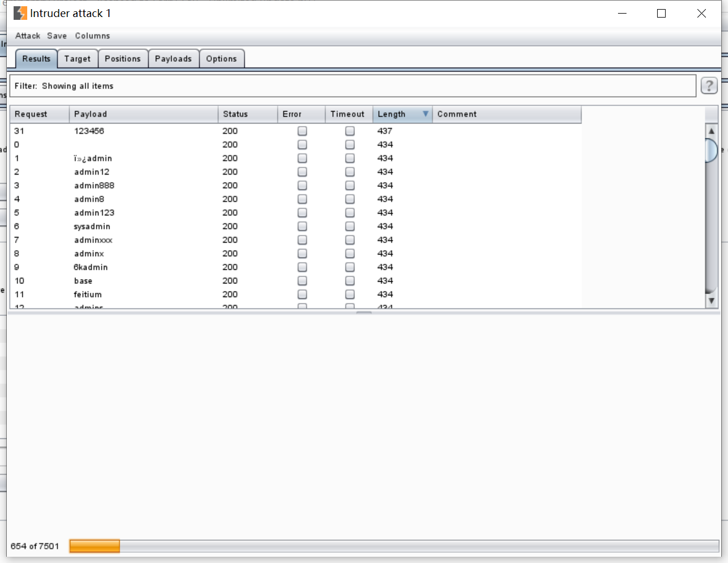Image resolution: width=728 pixels, height=563 pixels.
Task: Toggle Timeout checkbox for payload 6kadmin
Action: (x=350, y=267)
